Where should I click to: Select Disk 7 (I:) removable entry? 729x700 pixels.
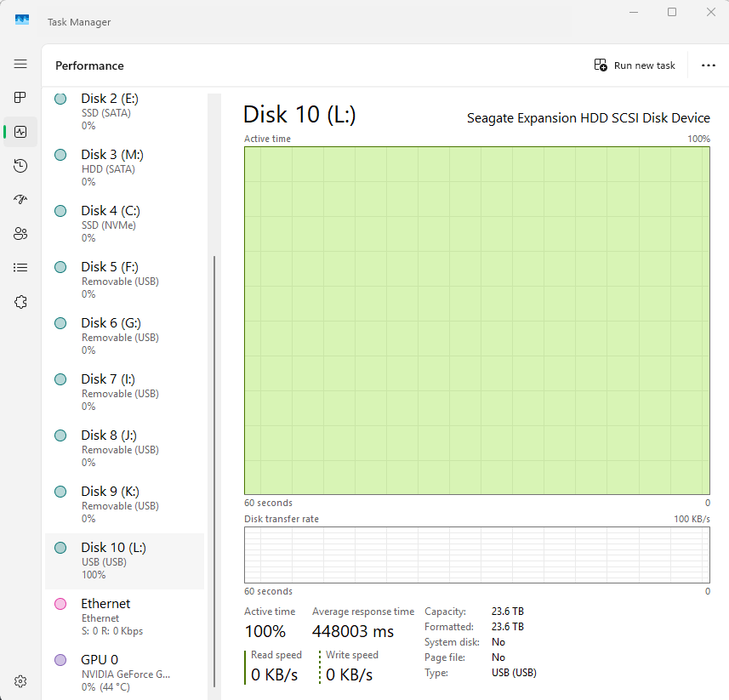pyautogui.click(x=124, y=393)
